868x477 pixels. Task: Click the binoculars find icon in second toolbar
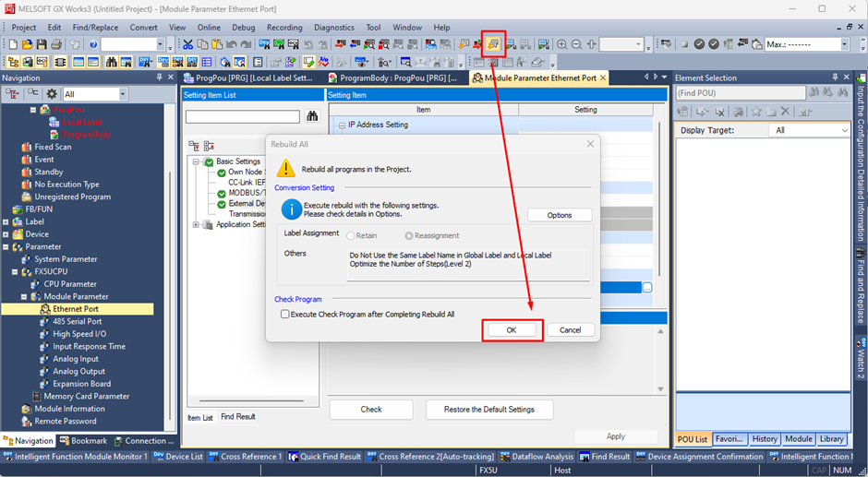click(x=111, y=62)
